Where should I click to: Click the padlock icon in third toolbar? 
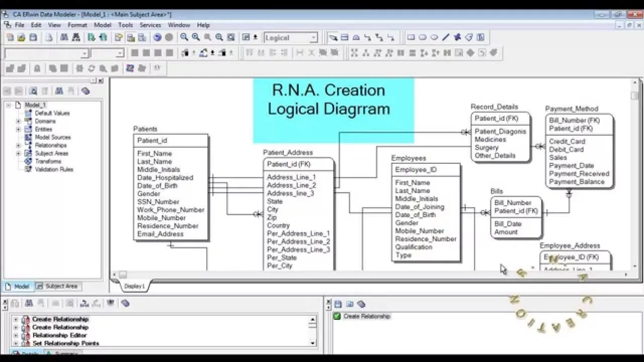point(37,68)
